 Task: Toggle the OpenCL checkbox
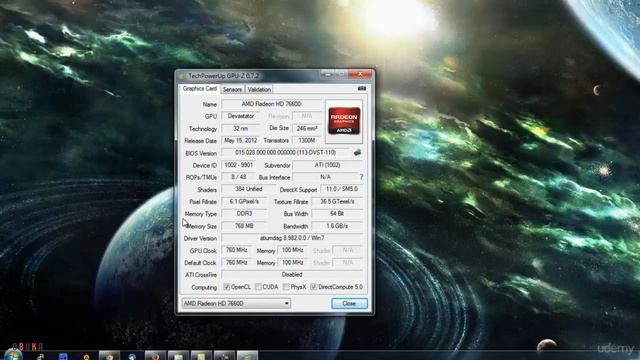coord(227,287)
